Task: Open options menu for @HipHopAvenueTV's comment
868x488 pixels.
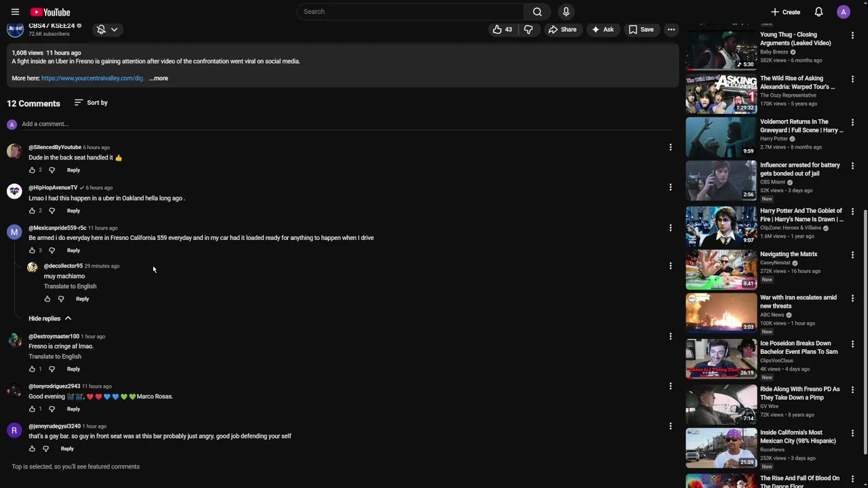Action: (x=670, y=187)
